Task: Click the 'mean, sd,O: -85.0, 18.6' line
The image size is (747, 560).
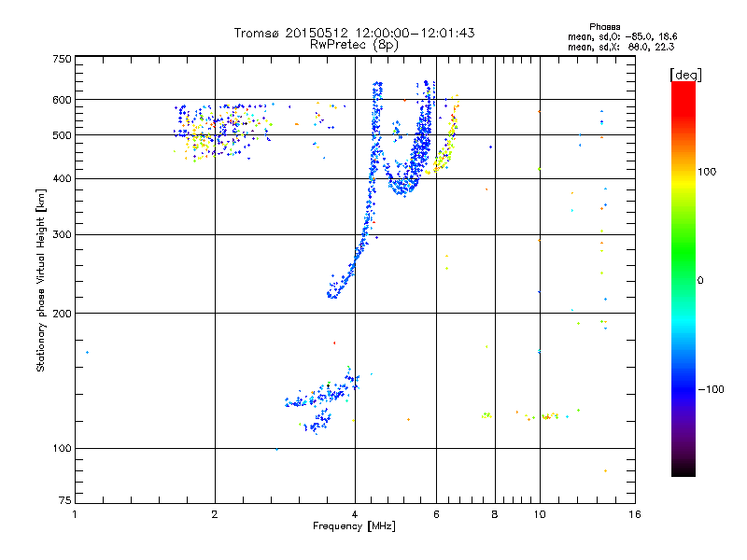Action: click(x=622, y=36)
